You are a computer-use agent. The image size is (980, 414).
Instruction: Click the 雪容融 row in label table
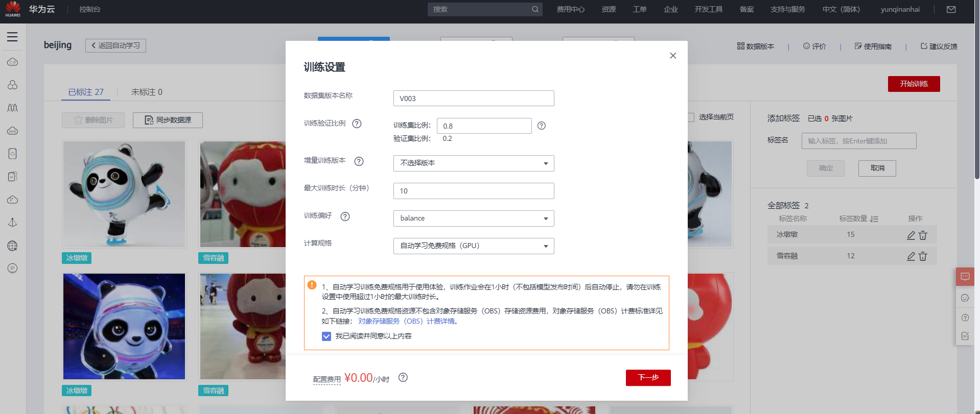point(852,256)
